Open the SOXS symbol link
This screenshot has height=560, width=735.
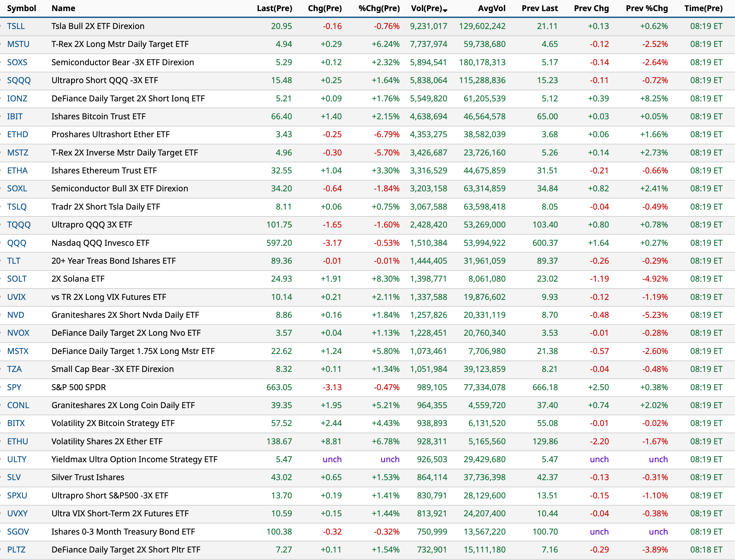[17, 62]
